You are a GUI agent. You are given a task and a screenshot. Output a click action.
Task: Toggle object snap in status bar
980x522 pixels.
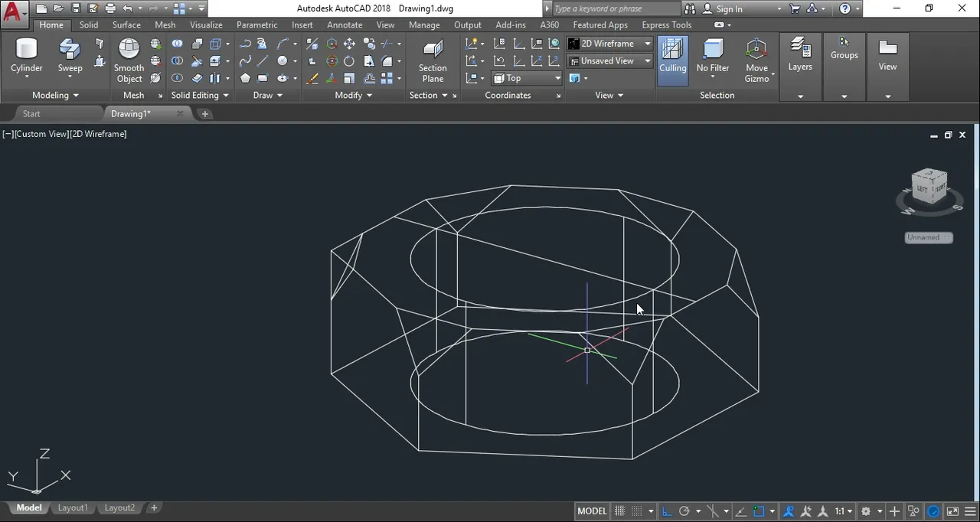coord(759,511)
